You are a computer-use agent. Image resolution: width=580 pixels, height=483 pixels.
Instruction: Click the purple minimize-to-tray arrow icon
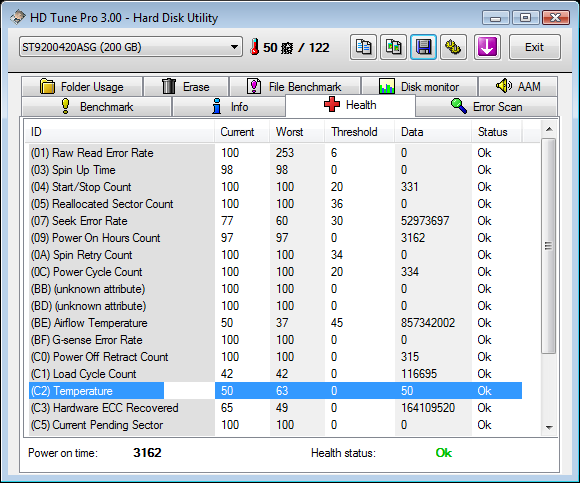pos(487,47)
